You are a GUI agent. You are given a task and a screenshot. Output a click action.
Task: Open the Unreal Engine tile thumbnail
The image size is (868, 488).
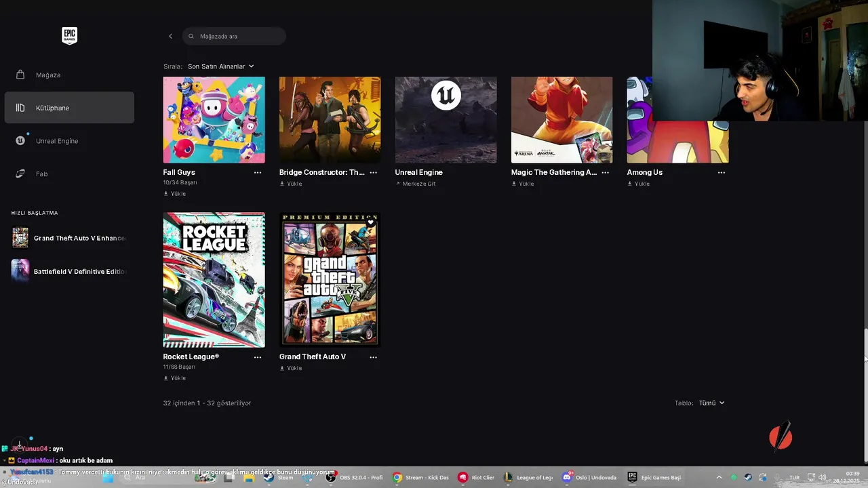446,120
